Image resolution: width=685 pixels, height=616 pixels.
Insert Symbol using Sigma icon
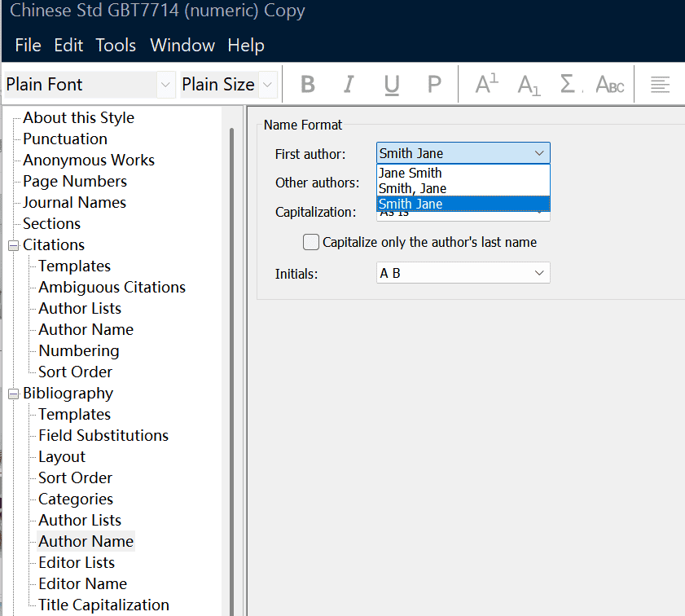569,84
